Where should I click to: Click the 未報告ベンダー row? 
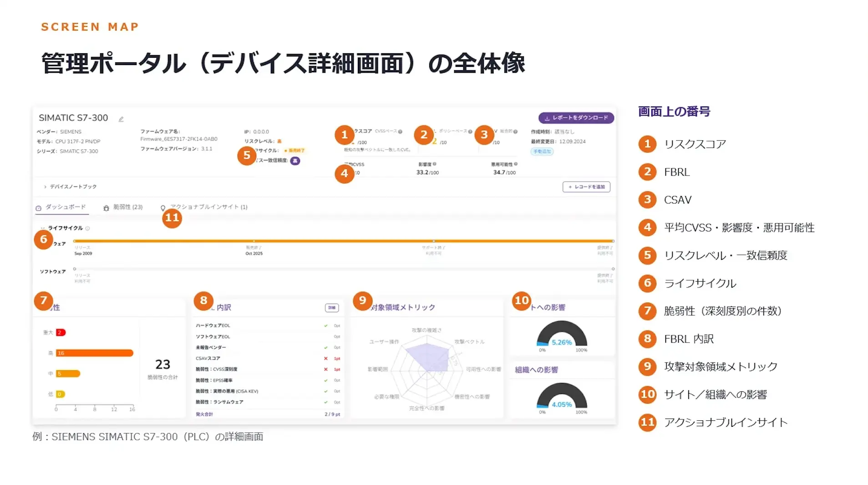click(x=268, y=348)
